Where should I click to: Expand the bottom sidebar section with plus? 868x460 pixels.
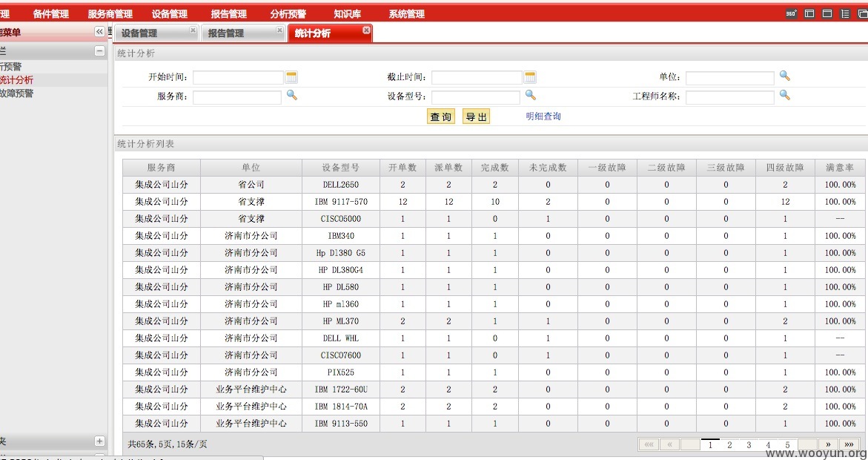tap(99, 441)
